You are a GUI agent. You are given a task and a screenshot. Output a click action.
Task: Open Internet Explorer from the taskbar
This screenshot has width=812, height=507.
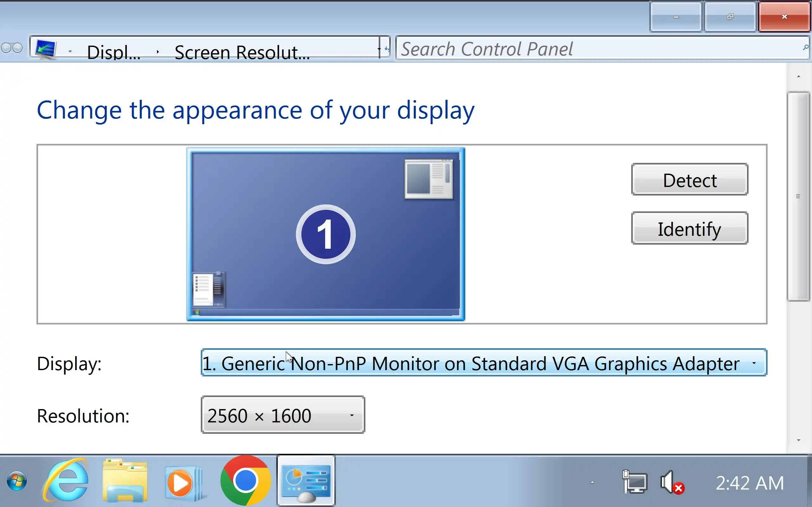66,480
